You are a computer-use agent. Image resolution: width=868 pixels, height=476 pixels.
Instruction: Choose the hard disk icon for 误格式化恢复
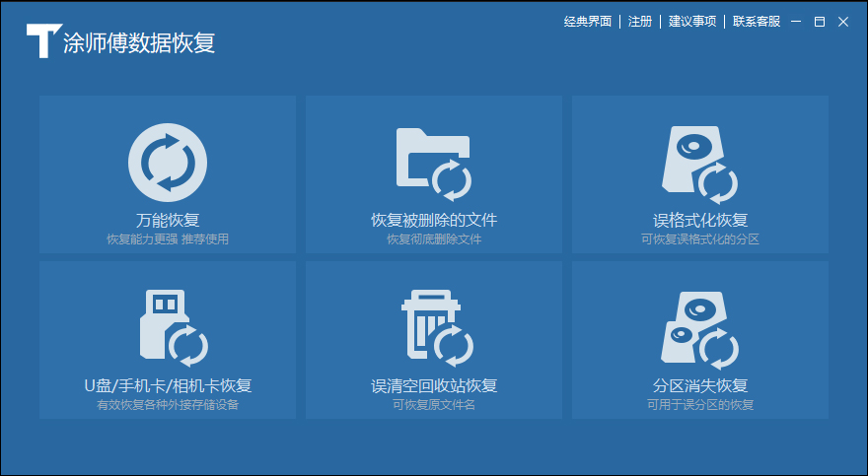click(699, 165)
